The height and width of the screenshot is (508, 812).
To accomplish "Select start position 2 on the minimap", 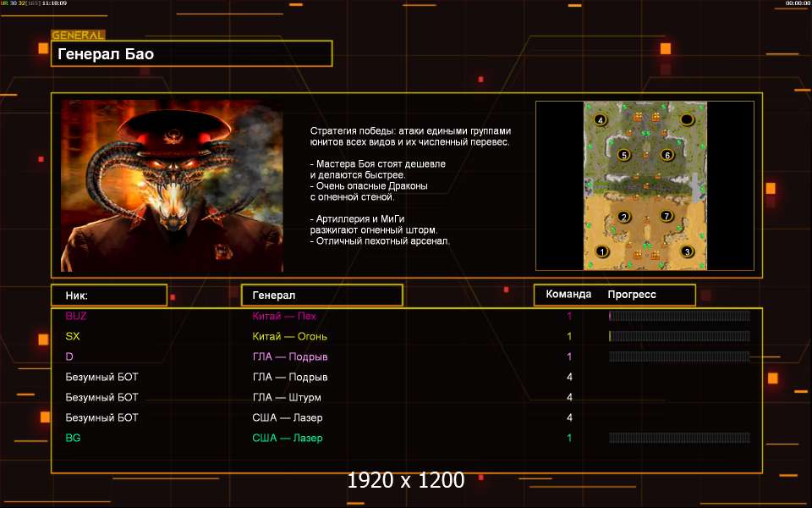I will point(623,217).
